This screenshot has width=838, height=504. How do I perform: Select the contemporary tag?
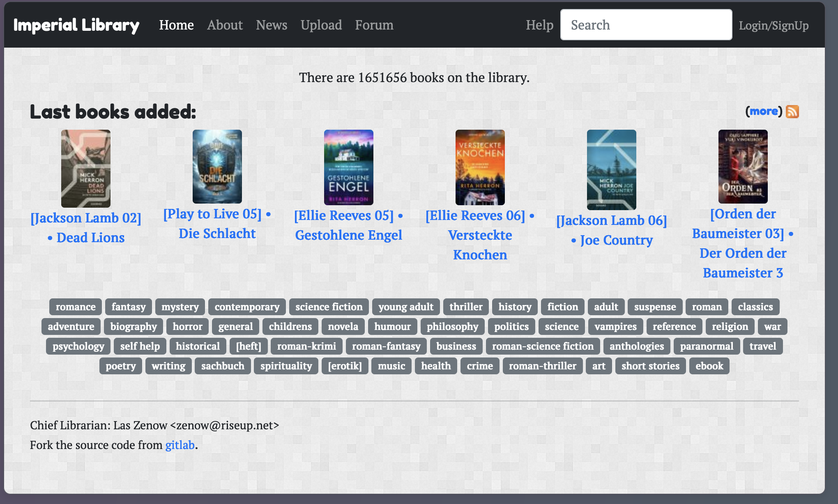pos(247,307)
